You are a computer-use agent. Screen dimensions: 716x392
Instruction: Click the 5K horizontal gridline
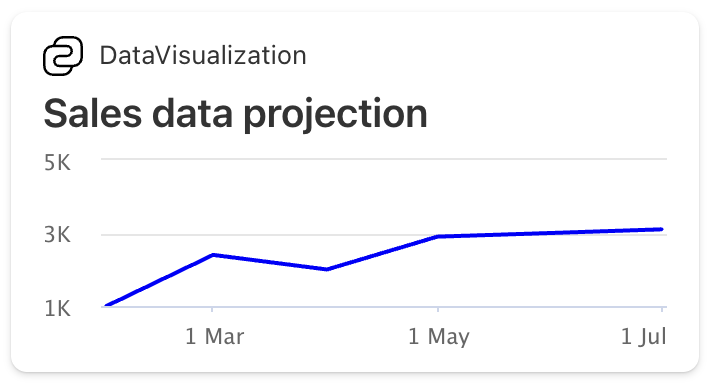(384, 159)
